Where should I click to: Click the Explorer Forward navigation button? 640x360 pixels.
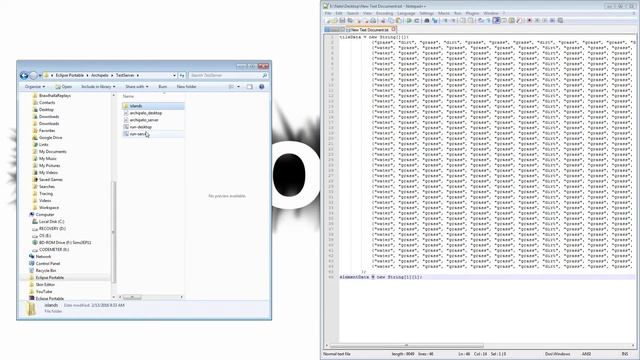(x=33, y=76)
